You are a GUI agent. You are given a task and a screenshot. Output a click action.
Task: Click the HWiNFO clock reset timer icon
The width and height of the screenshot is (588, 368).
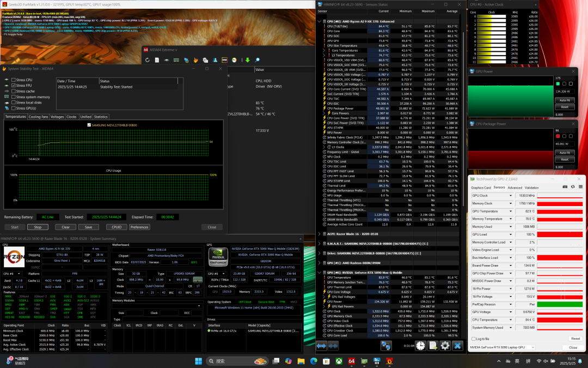[x=420, y=346]
